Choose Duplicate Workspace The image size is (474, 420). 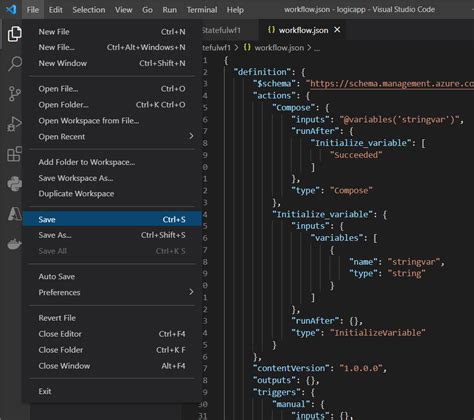pos(112,194)
